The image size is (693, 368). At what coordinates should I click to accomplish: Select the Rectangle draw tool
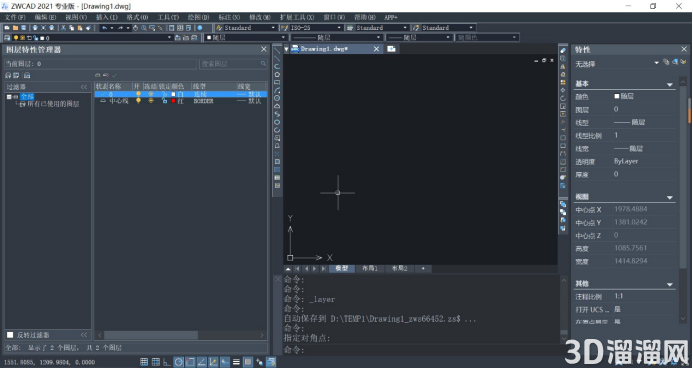277,82
